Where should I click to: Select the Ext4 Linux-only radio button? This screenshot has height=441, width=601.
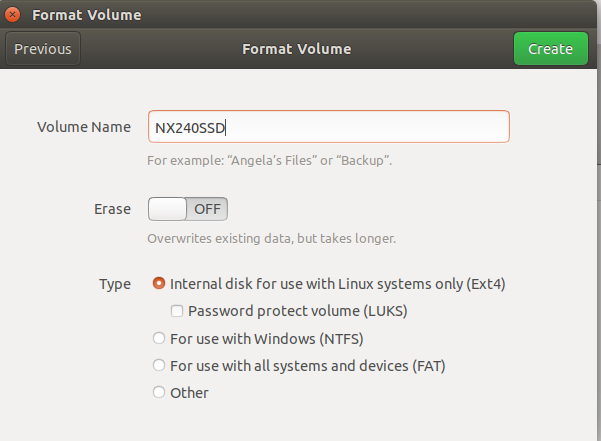tap(158, 284)
